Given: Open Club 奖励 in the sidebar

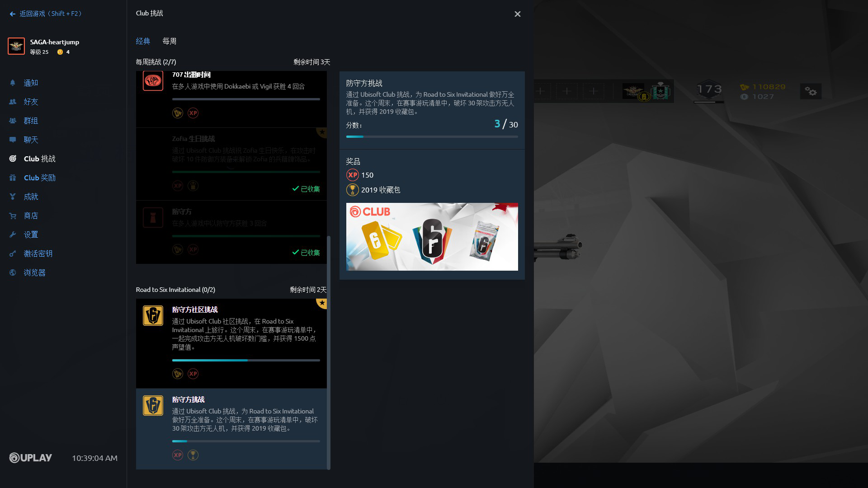Looking at the screenshot, I should [x=40, y=178].
